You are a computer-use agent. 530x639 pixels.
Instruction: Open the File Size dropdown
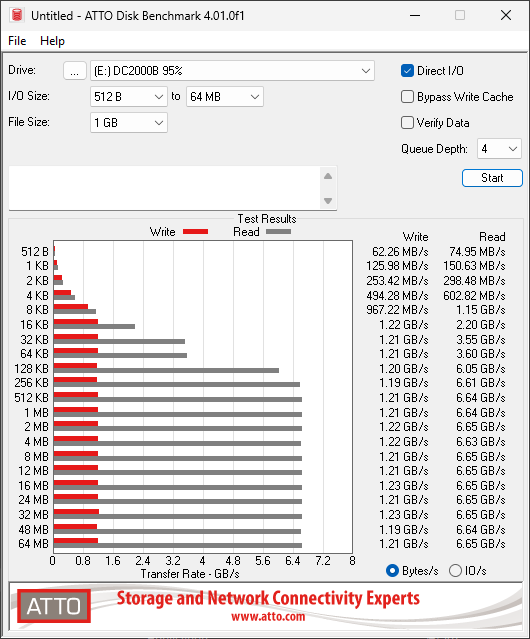coord(129,123)
